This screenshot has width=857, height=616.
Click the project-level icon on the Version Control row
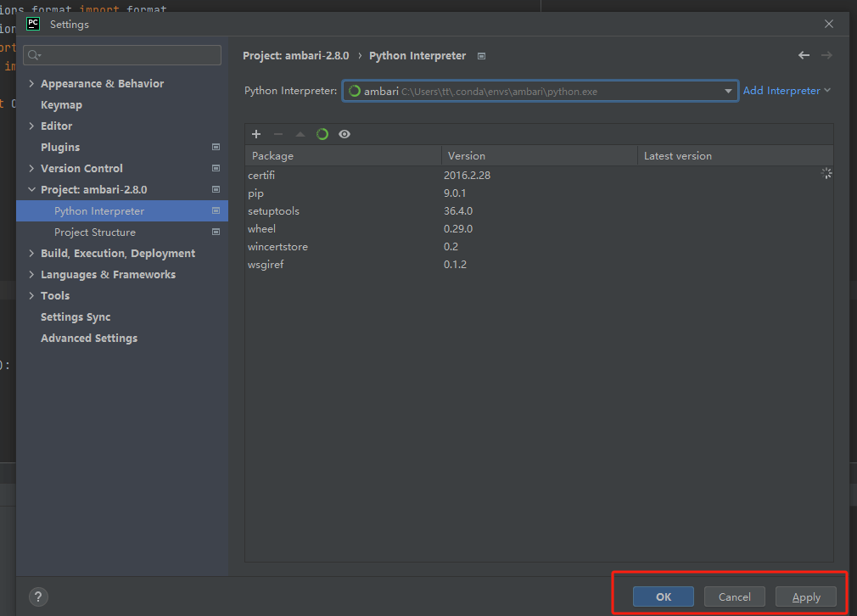pyautogui.click(x=216, y=168)
